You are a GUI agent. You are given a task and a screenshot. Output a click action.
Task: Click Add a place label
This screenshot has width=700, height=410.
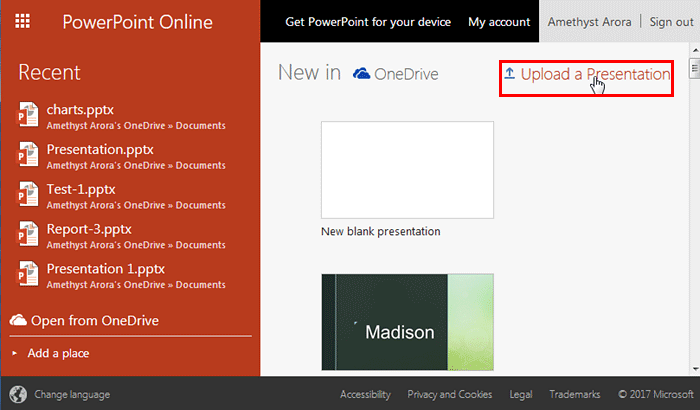58,353
